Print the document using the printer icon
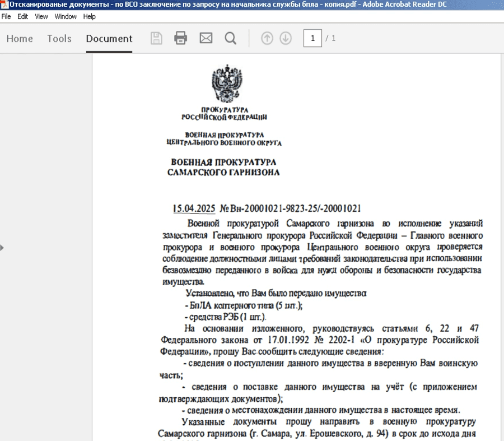The image size is (504, 441). pyautogui.click(x=180, y=38)
